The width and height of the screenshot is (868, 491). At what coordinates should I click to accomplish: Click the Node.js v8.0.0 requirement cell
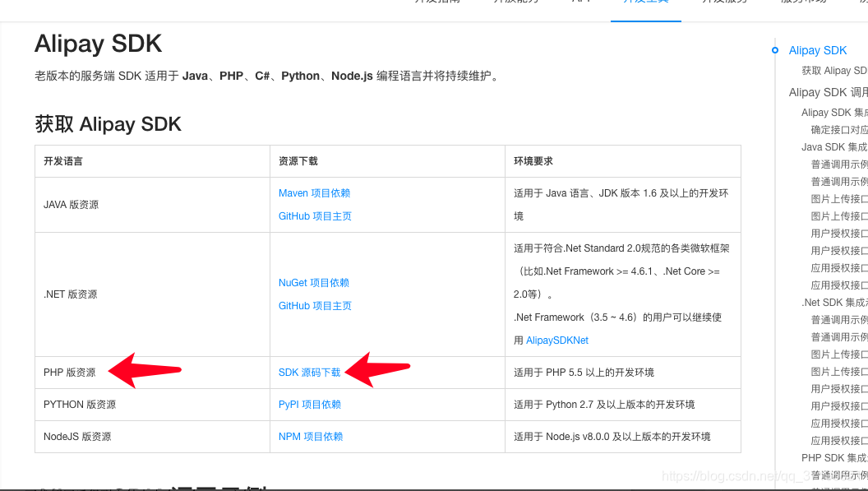[623, 437]
